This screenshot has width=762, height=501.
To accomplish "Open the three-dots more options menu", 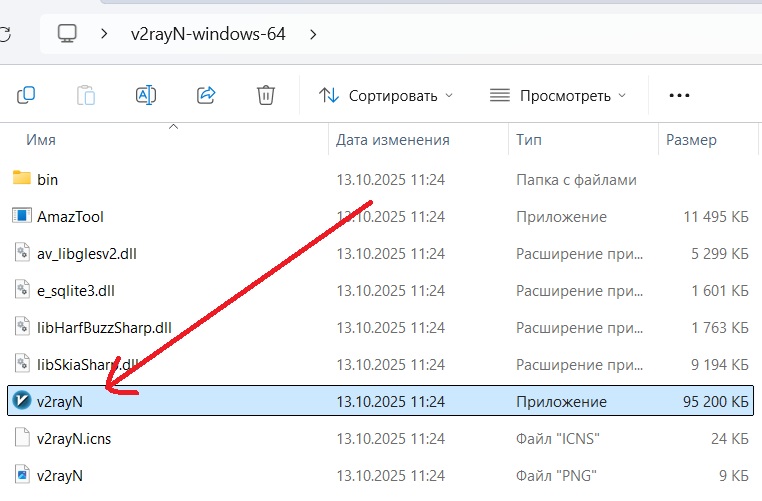I will click(x=680, y=95).
